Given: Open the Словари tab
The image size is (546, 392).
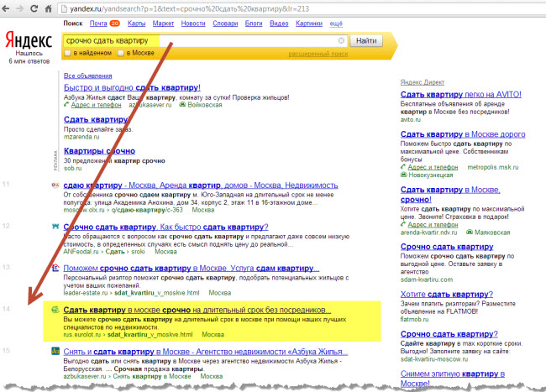Looking at the screenshot, I should coord(225,24).
